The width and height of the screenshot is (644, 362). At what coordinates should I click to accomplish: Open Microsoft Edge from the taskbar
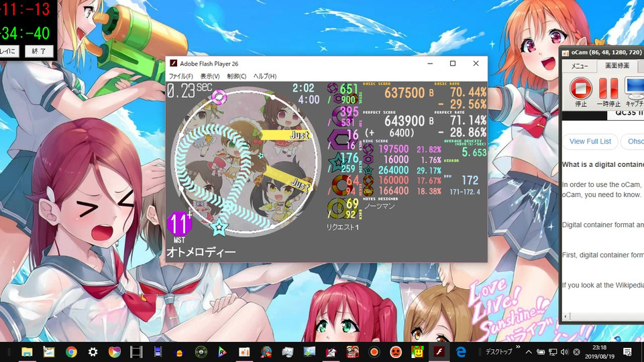click(461, 352)
